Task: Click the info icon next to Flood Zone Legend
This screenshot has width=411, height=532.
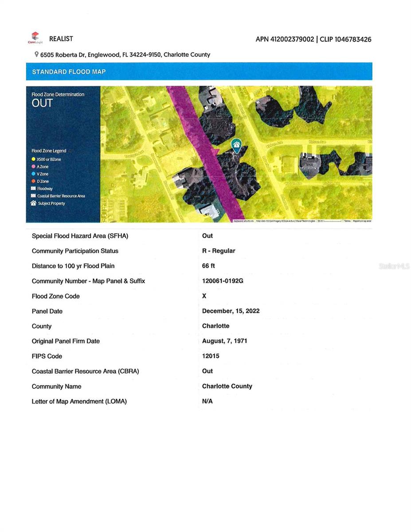Action: pos(71,151)
